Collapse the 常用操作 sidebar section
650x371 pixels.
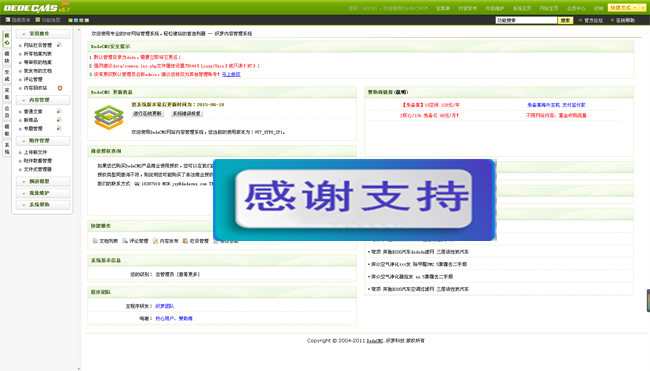click(x=43, y=34)
